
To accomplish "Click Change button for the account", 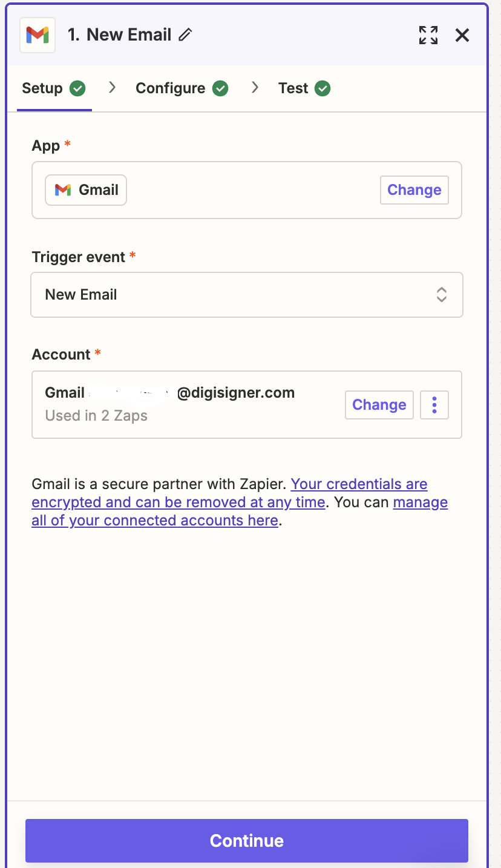I will (x=379, y=404).
